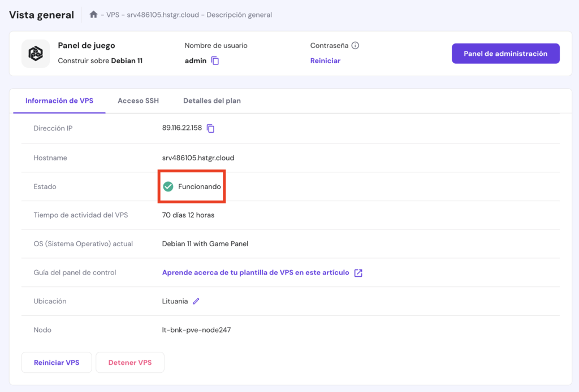
Task: Click the Game Panel logo icon
Action: pos(36,54)
